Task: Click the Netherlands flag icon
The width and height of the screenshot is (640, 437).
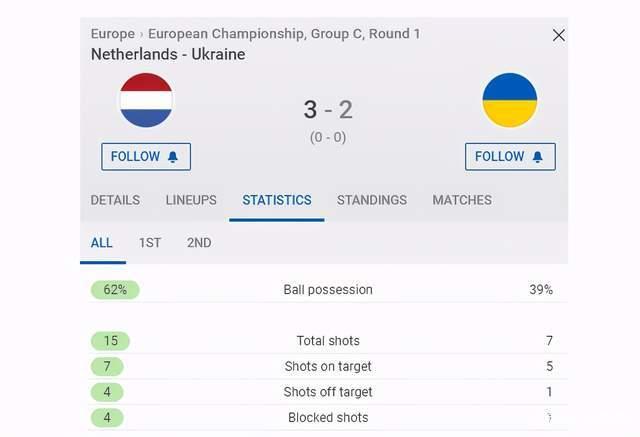Action: pyautogui.click(x=146, y=100)
